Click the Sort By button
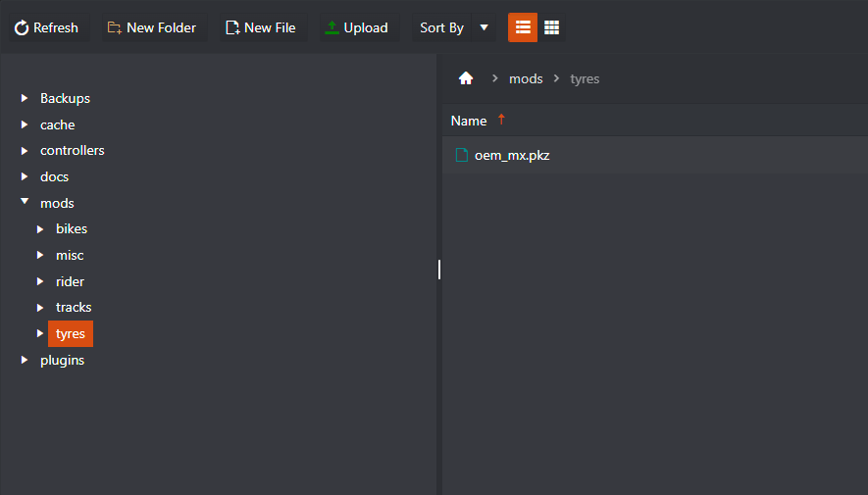This screenshot has height=495, width=868. [x=441, y=27]
